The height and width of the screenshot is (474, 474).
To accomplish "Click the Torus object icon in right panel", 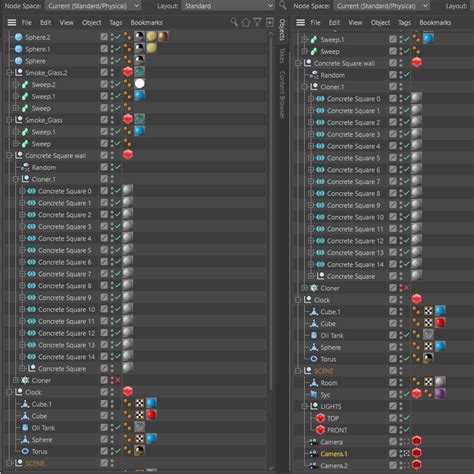I will (314, 359).
